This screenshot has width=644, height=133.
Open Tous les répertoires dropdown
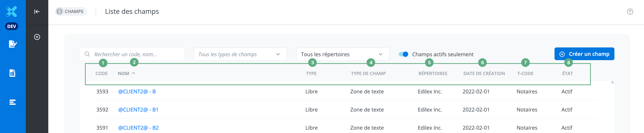(343, 54)
